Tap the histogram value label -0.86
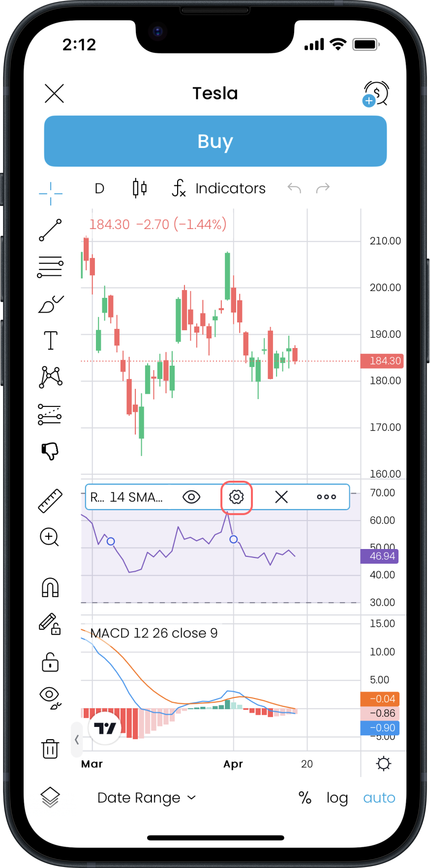430x868 pixels. 380,713
